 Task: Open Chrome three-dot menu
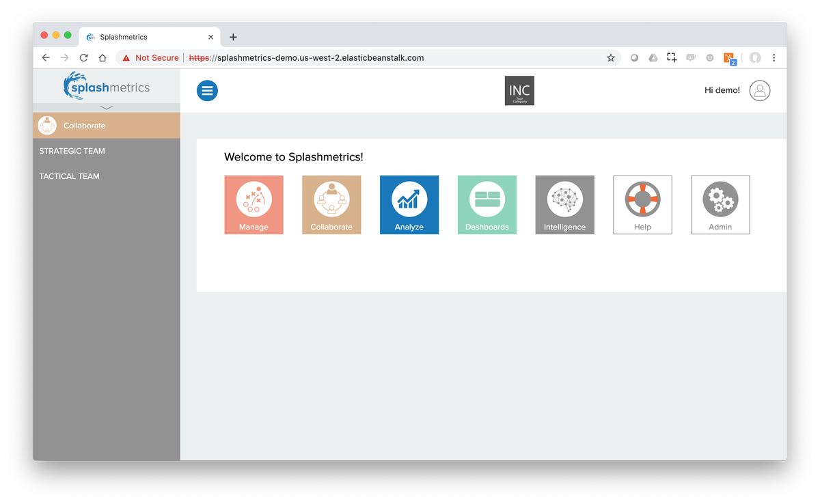774,58
